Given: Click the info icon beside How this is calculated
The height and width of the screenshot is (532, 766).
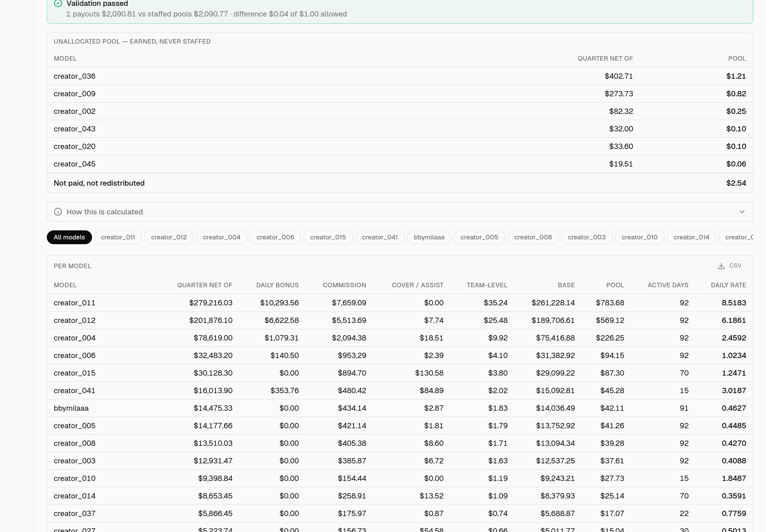Looking at the screenshot, I should [x=58, y=212].
